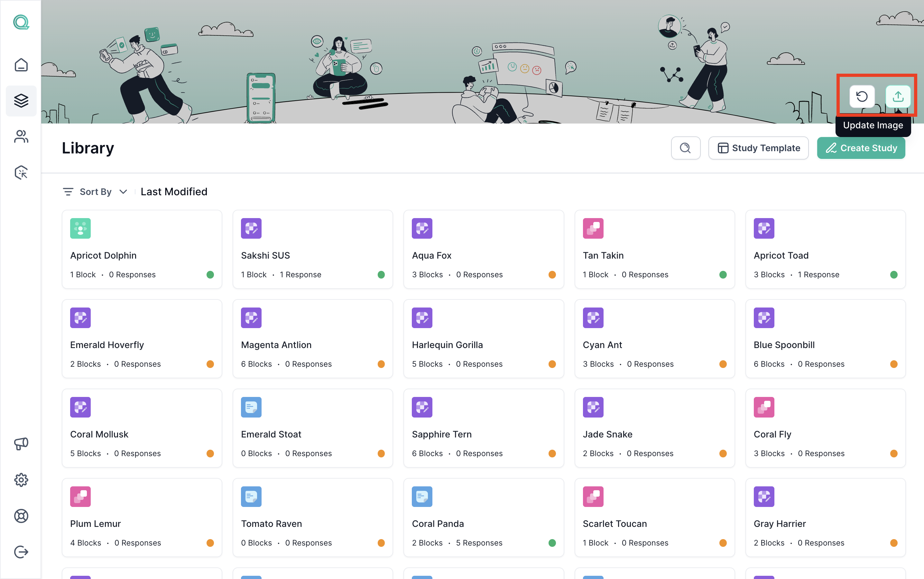Click the Coral Panda study icon
Viewport: 924px width, 579px height.
422,497
